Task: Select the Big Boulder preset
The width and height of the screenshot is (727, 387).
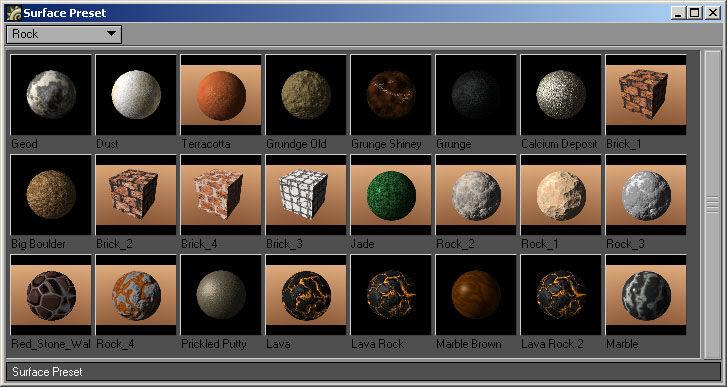Action: (51, 195)
